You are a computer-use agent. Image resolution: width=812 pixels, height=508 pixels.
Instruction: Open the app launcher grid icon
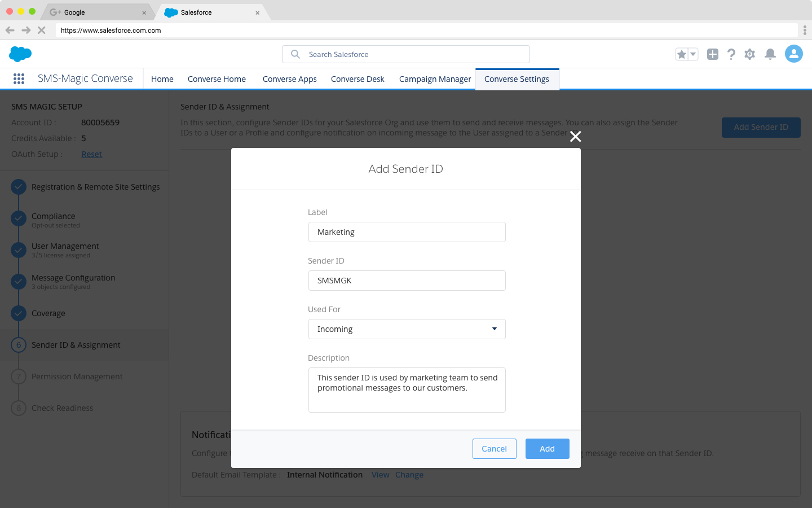coord(19,79)
